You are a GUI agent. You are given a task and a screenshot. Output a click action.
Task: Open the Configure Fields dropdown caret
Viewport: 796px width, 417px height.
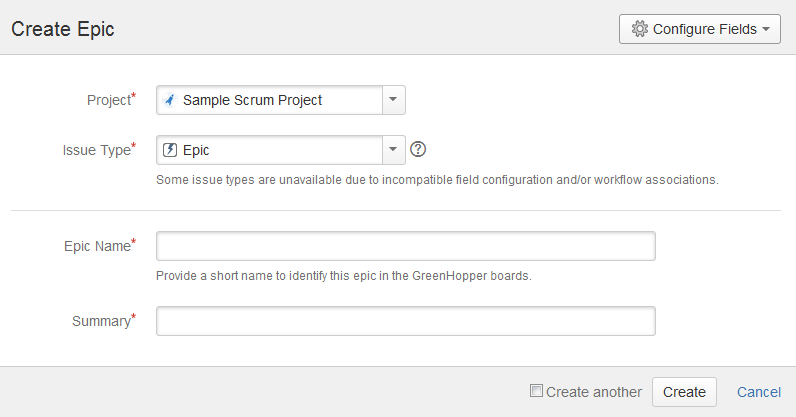766,30
